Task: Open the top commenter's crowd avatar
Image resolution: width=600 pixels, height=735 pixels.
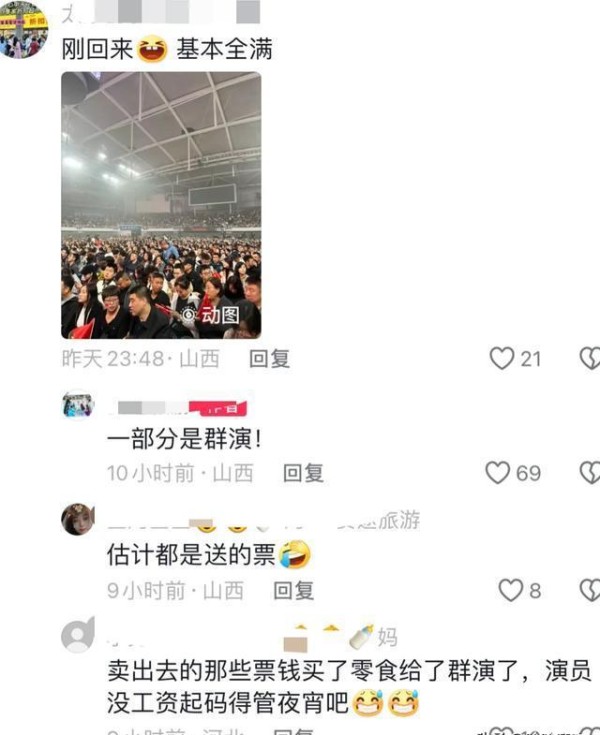Action: click(23, 29)
